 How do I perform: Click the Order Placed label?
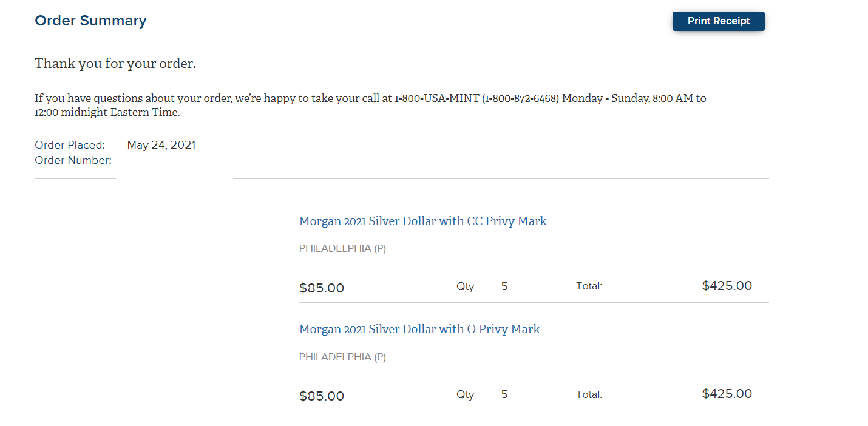coord(70,145)
